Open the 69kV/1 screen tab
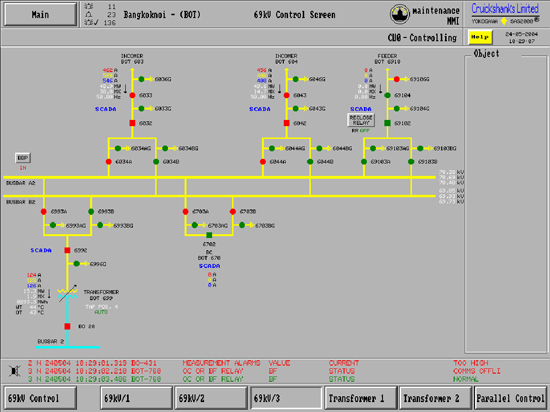Screen dimensions: 550x412 tap(136, 398)
